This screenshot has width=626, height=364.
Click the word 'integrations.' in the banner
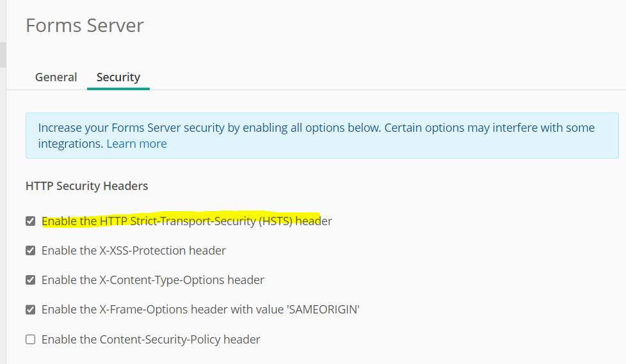point(70,144)
